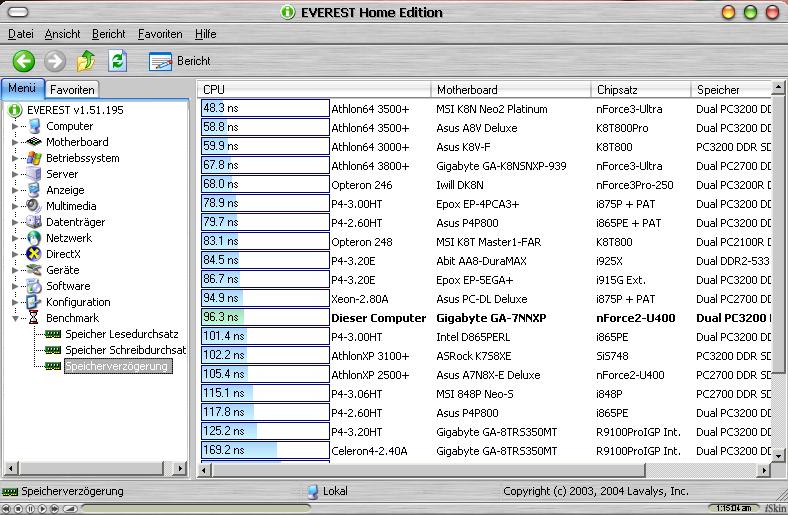Click the Lokal computer icon in status bar
This screenshot has width=788, height=515.
point(313,491)
